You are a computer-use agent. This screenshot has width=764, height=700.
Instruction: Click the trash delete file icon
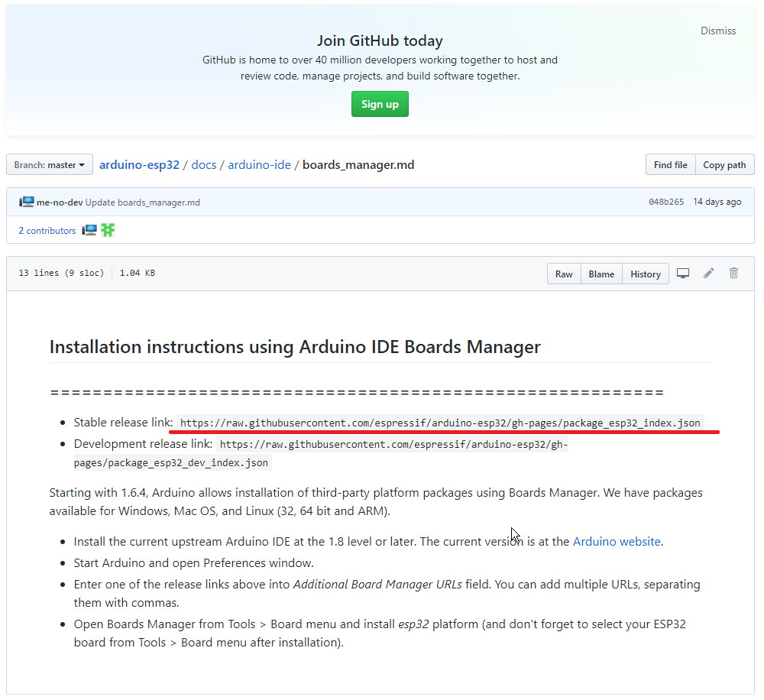[734, 274]
